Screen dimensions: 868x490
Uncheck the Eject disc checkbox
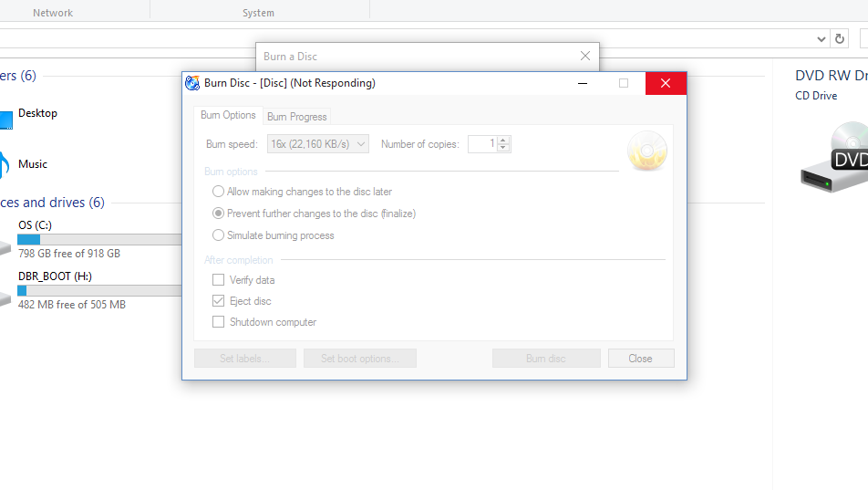tap(218, 301)
